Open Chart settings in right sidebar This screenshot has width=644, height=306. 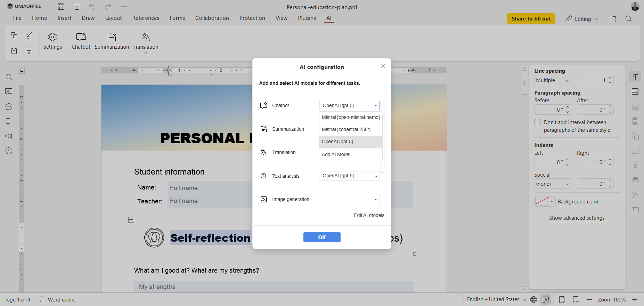(635, 151)
